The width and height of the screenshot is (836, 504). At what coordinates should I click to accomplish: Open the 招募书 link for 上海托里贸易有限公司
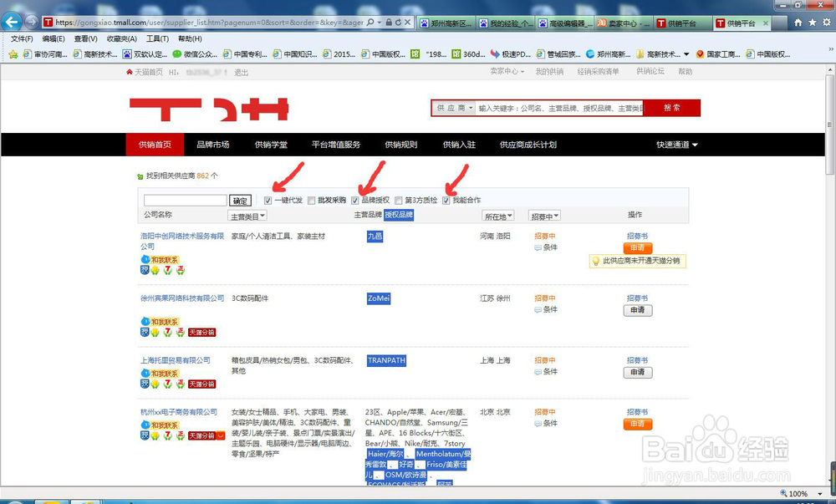point(637,361)
